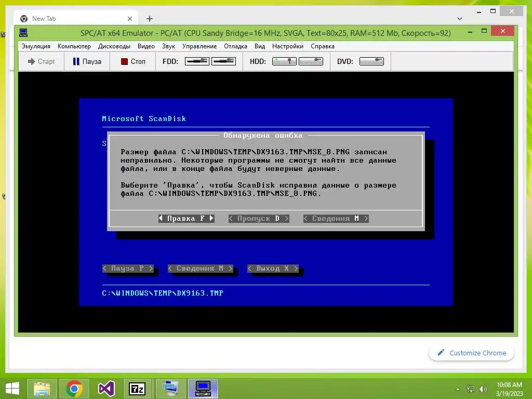532x399 pixels.
Task: Maximize the SPC/AT emulator window
Action: click(484, 31)
